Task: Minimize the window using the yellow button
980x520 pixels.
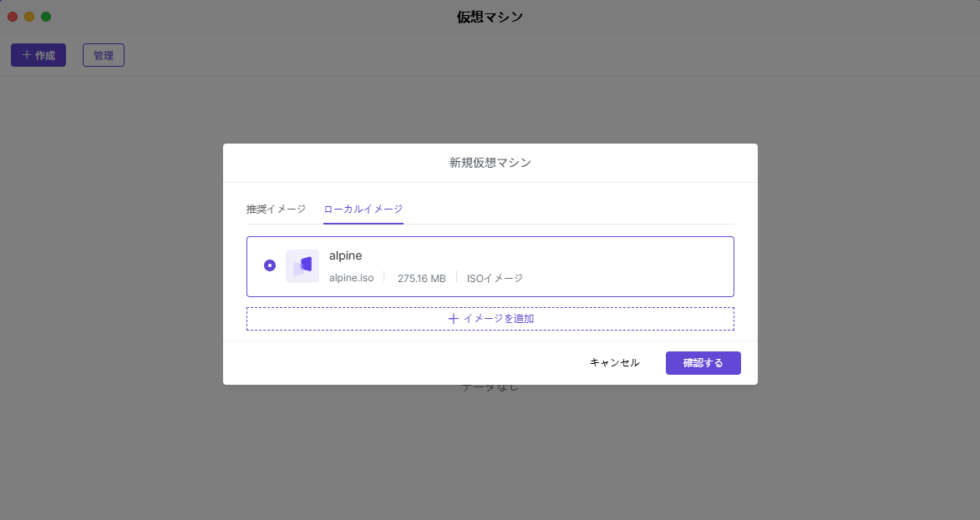Action: [x=29, y=17]
